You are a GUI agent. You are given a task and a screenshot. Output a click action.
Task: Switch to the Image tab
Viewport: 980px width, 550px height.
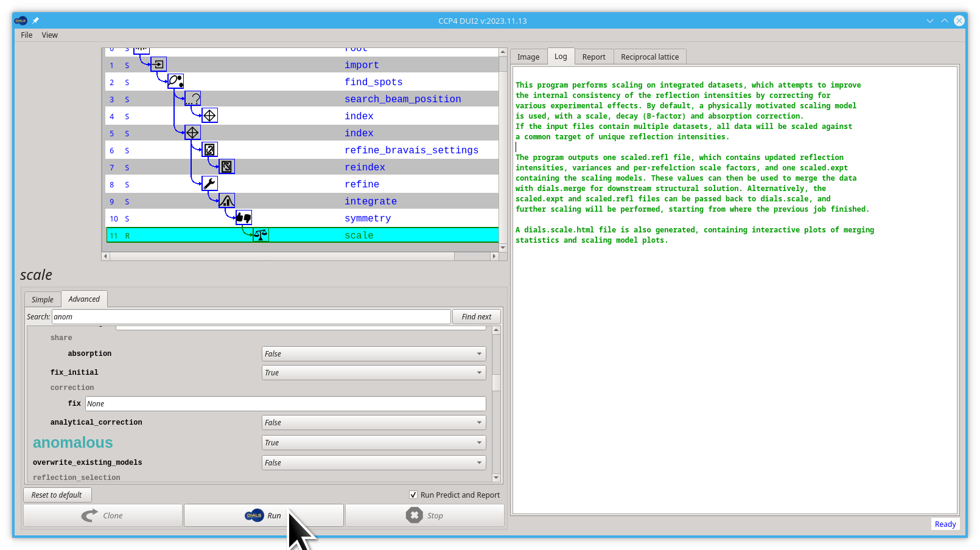(x=528, y=57)
